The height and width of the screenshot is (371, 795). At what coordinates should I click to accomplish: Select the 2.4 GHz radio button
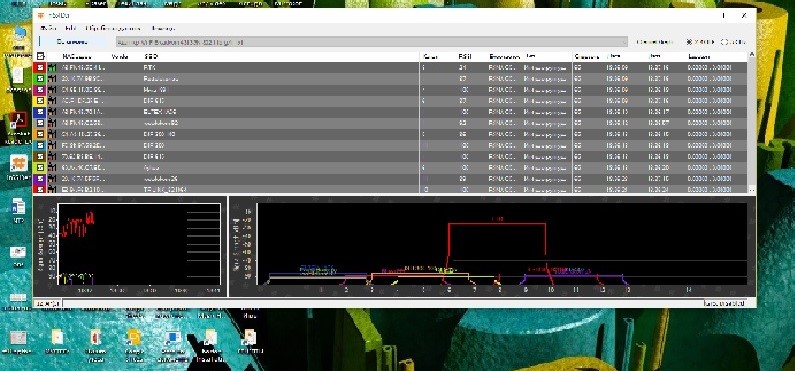(690, 42)
